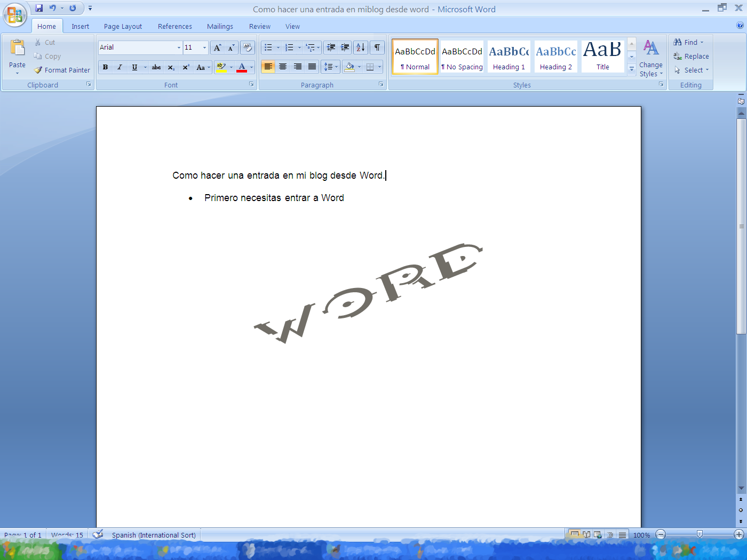Screen dimensions: 747x560
Task: Apply yellow text highlight color
Action: tap(221, 67)
